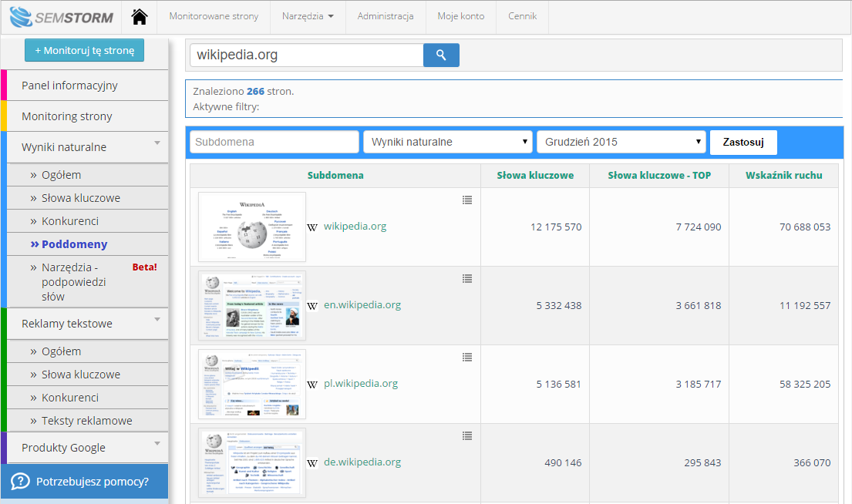Image resolution: width=852 pixels, height=504 pixels.
Task: Click the traffic value 70 688 053
Action: pyautogui.click(x=805, y=227)
